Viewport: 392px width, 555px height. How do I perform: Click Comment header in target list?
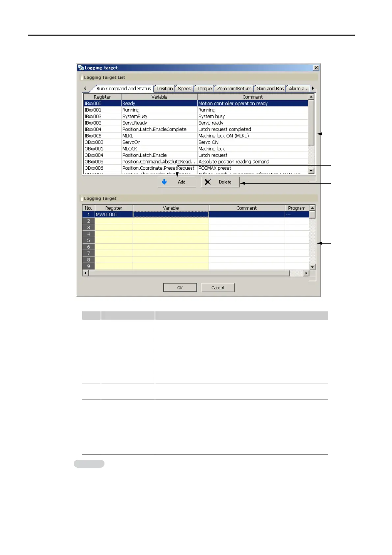pyautogui.click(x=253, y=97)
